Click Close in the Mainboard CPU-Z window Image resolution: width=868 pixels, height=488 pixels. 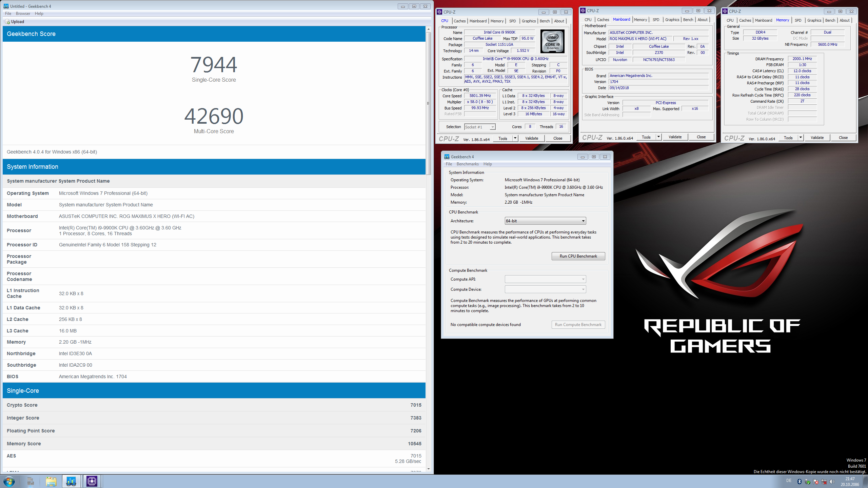(701, 137)
